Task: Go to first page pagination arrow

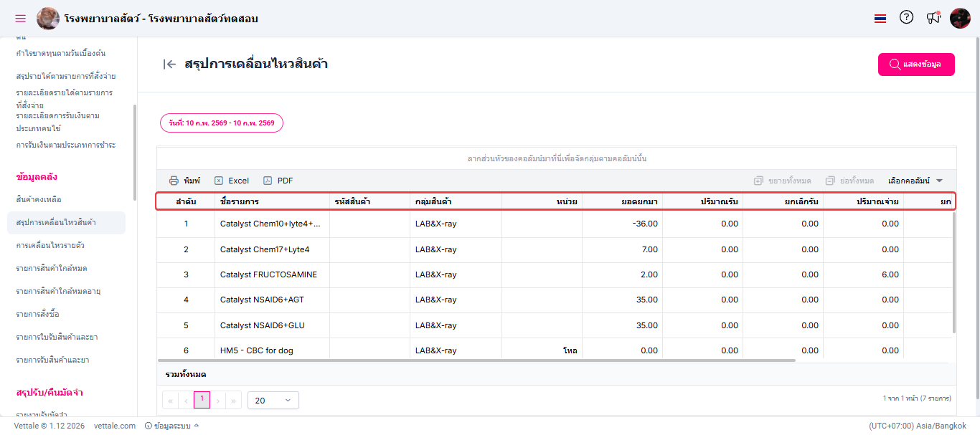Action: [171, 401]
